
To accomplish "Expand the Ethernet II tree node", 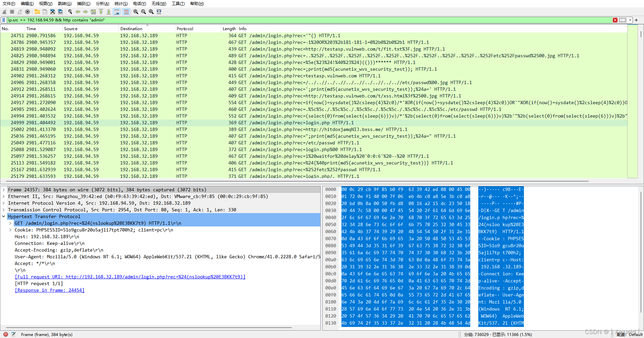I will [x=4, y=196].
